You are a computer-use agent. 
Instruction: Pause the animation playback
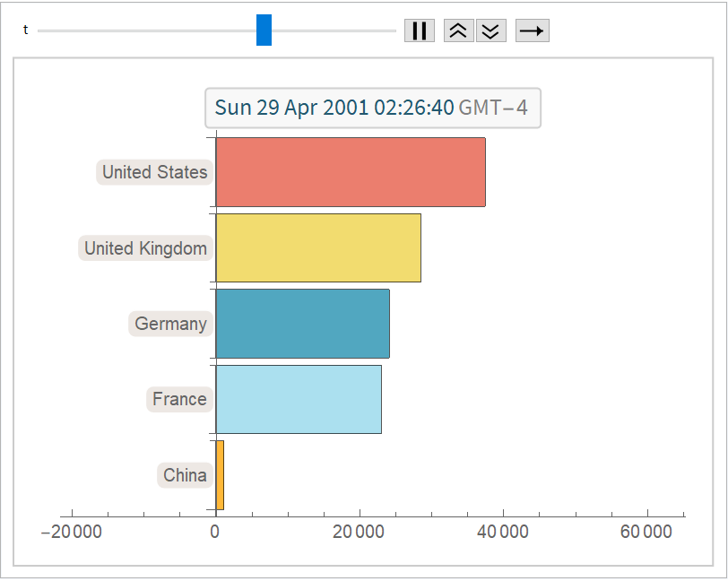click(419, 30)
